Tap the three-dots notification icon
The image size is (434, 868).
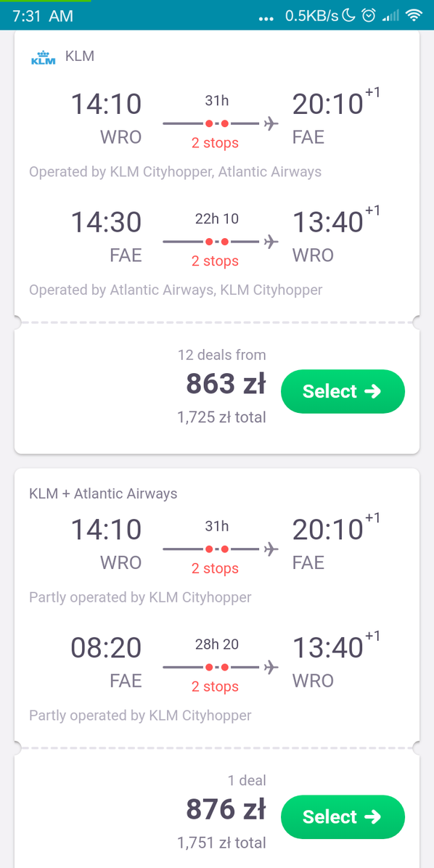(x=266, y=17)
